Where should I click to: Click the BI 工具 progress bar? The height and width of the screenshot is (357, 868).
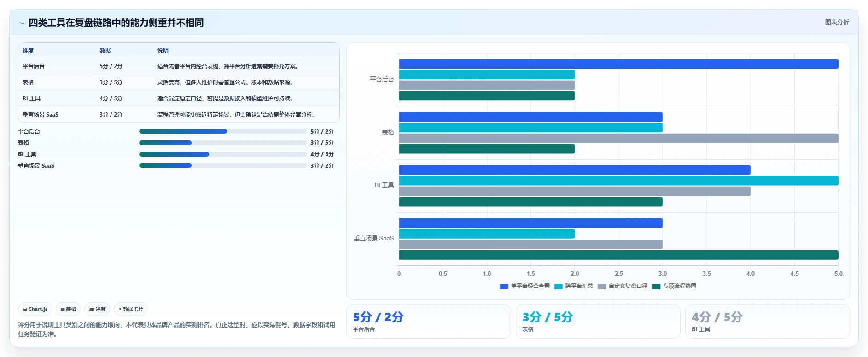point(222,154)
